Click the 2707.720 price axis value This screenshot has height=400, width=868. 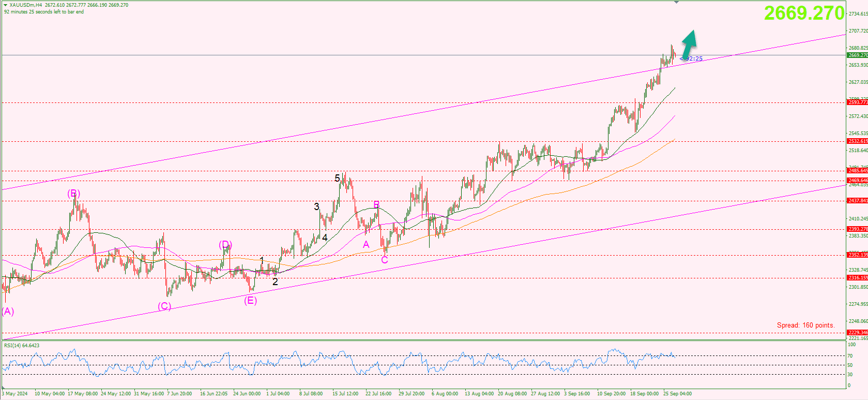pyautogui.click(x=858, y=31)
